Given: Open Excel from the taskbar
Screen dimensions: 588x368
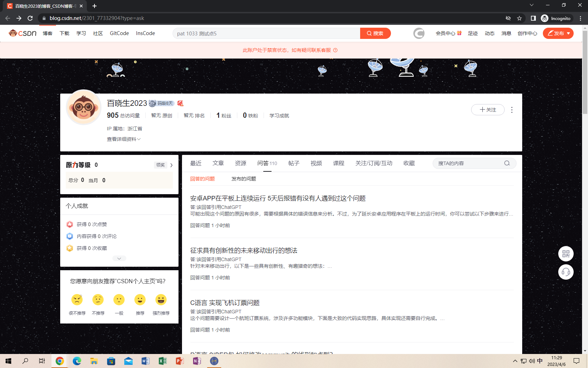Looking at the screenshot, I should pos(162,361).
